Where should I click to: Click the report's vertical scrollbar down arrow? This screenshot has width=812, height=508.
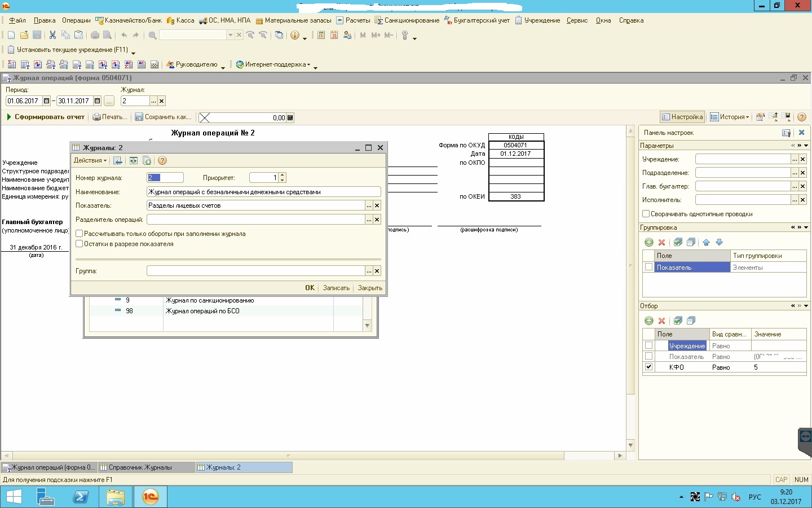[630, 445]
